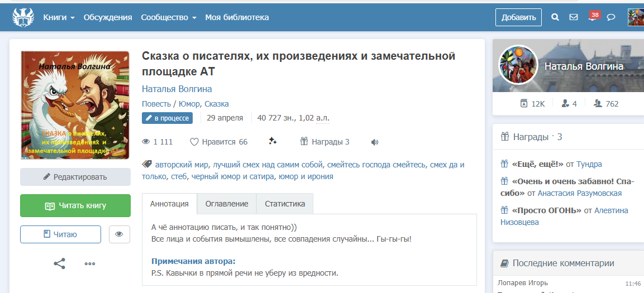This screenshot has width=644, height=293.
Task: Click the в процессе status badge
Action: pos(167,118)
